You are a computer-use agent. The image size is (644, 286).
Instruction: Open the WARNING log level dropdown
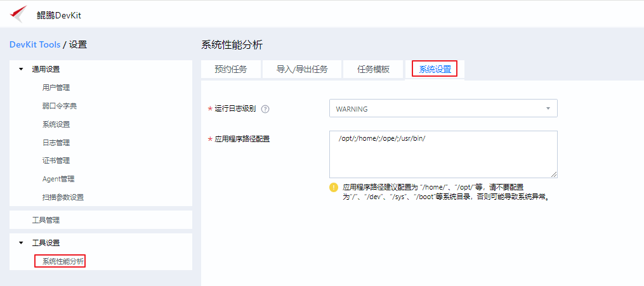point(443,108)
